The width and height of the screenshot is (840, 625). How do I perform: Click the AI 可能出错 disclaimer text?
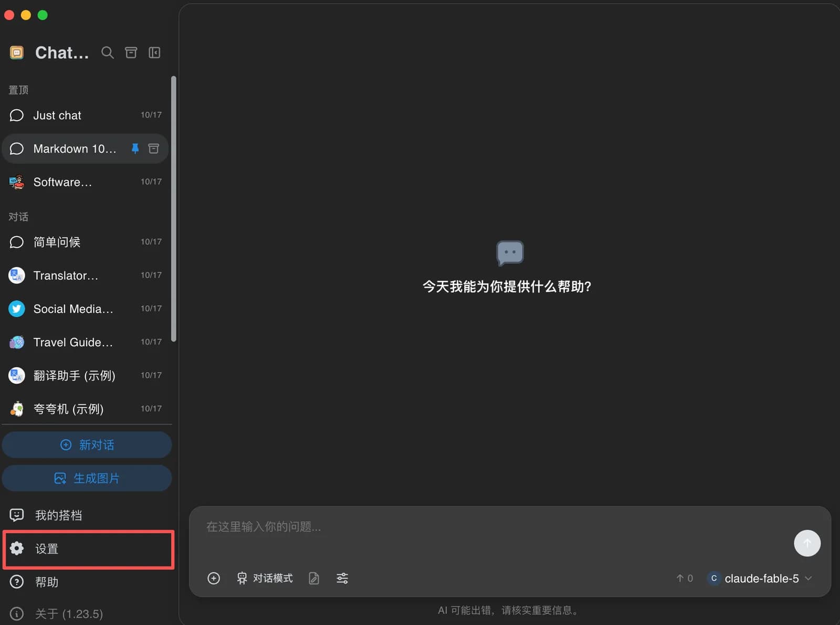(509, 610)
